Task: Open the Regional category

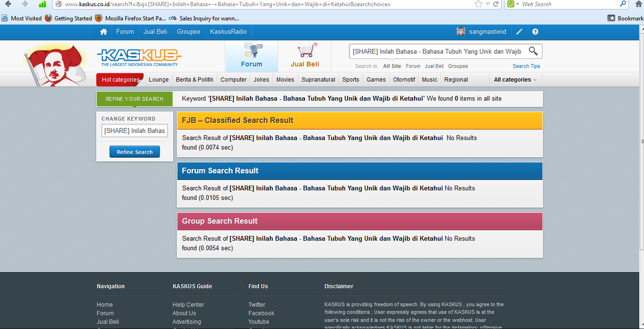Action: (x=456, y=80)
